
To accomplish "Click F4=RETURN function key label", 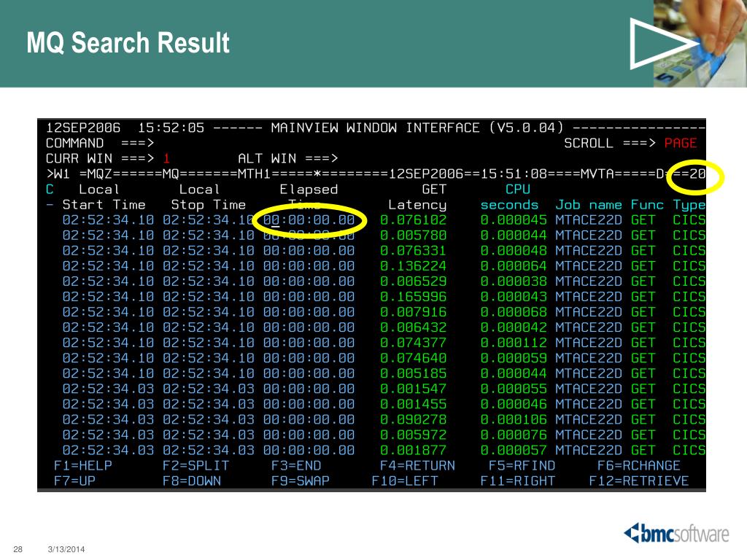I will point(417,466).
